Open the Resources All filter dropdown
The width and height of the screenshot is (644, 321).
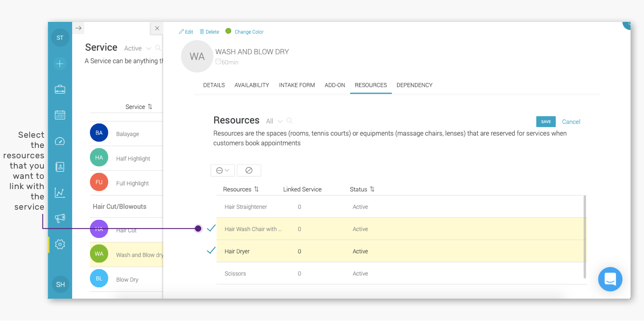[x=274, y=121]
